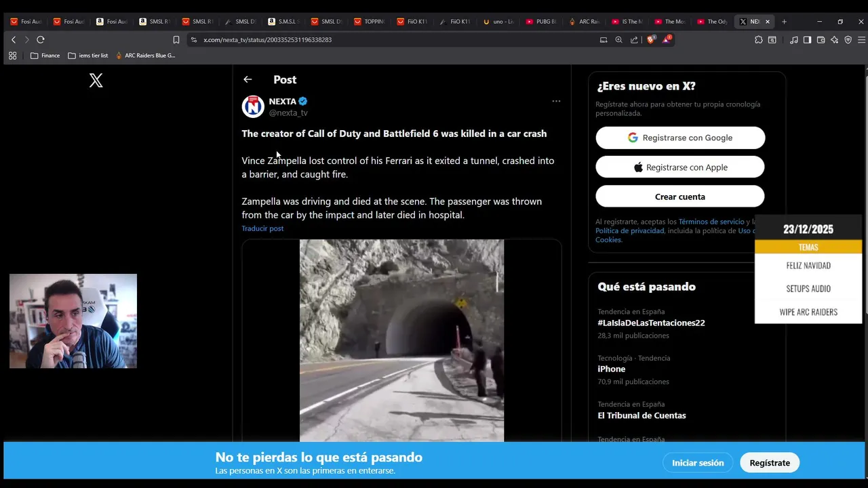Viewport: 868px width, 488px height.
Task: Switch to the 'S.M.S.L' Amazon tab
Action: coord(283,22)
